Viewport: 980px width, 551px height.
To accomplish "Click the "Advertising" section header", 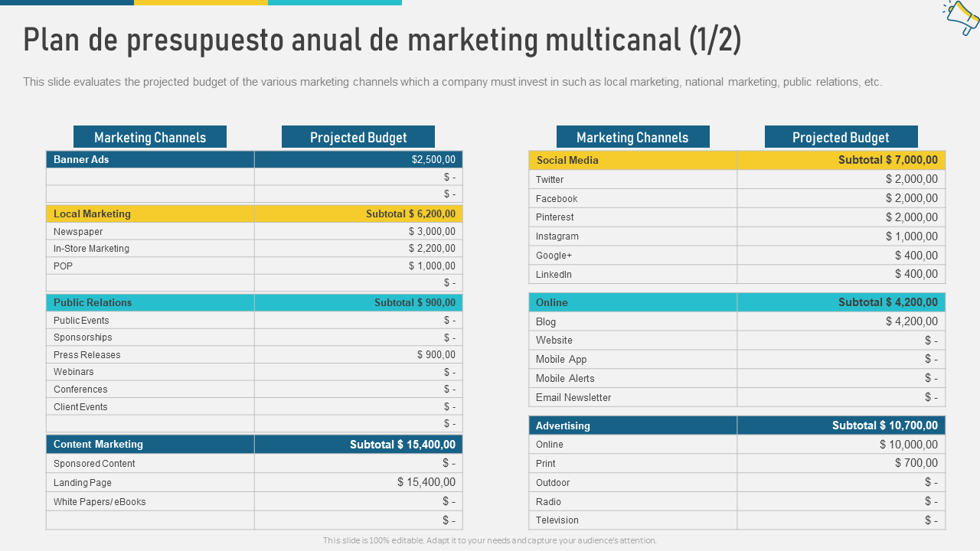I will (563, 426).
